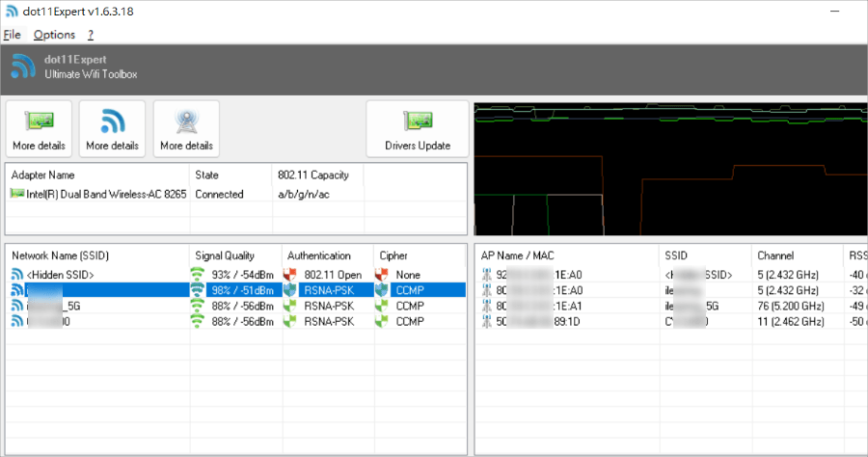Click the antenna tower icon above More details

click(186, 121)
